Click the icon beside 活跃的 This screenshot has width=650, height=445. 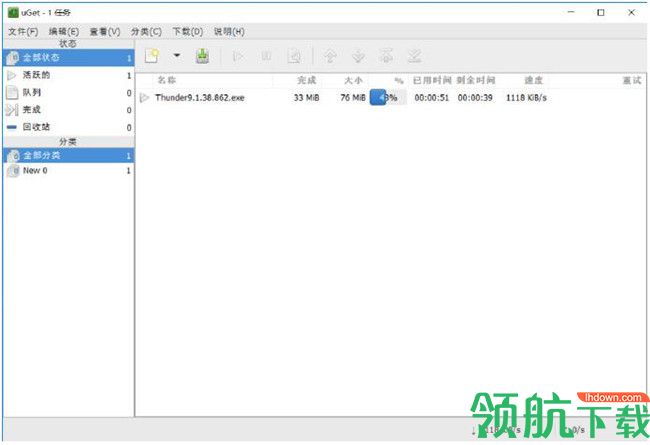12,75
